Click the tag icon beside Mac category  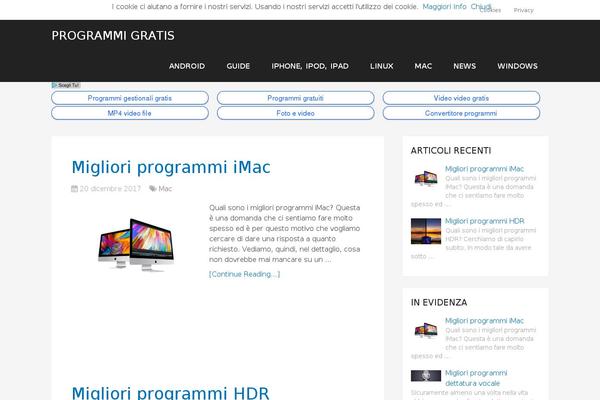click(153, 188)
